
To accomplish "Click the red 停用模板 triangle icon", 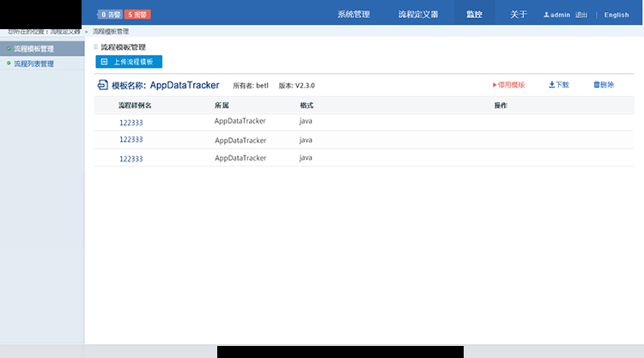I will [495, 85].
